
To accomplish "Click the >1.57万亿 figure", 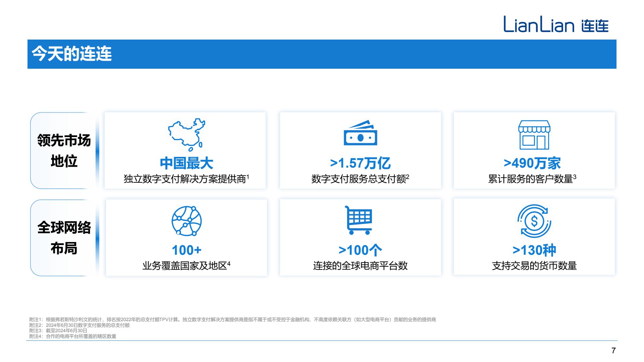I will click(x=360, y=163).
